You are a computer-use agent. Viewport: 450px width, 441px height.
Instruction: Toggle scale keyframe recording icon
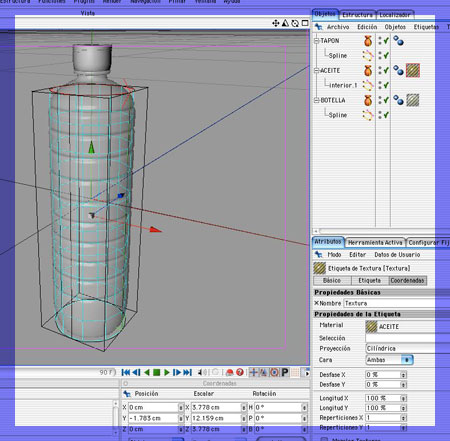(x=264, y=372)
